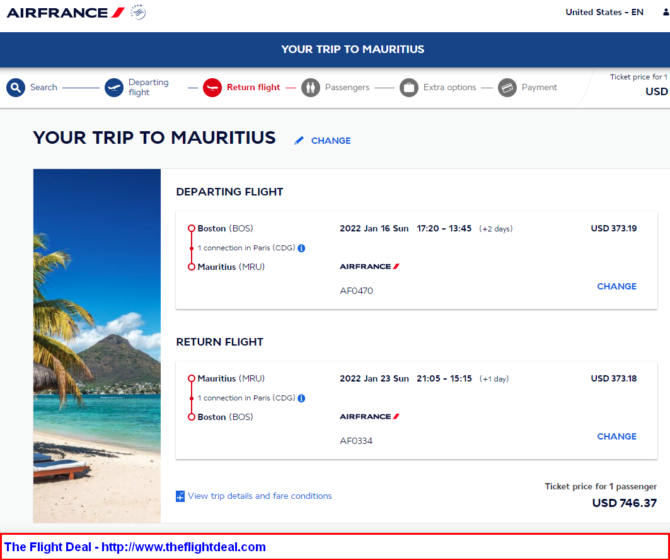This screenshot has height=560, width=670.
Task: Click flight number AF0470
Action: 356,291
